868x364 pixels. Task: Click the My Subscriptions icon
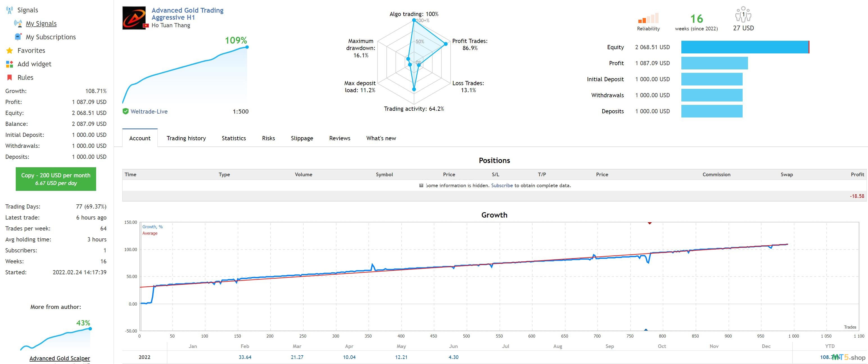coord(18,37)
